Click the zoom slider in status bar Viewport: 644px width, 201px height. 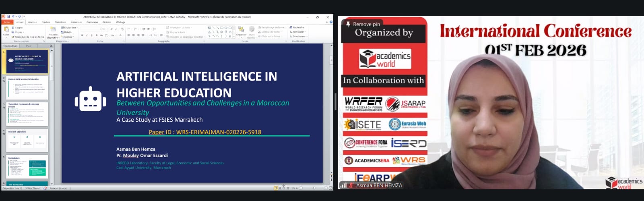tap(314, 188)
